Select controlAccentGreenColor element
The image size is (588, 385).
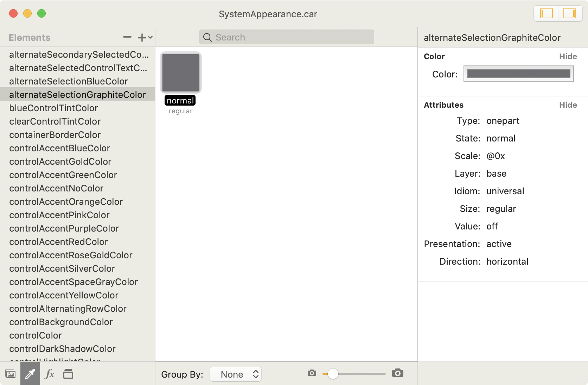(x=77, y=175)
